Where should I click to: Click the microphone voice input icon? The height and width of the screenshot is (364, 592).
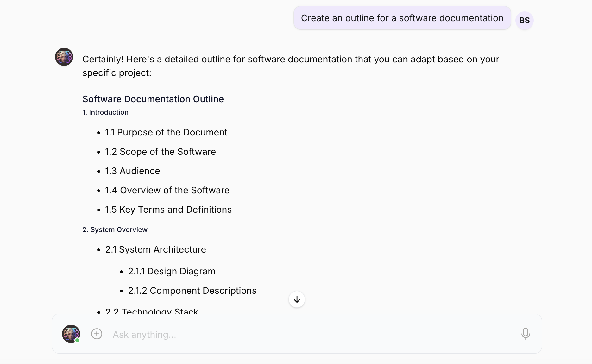click(525, 334)
